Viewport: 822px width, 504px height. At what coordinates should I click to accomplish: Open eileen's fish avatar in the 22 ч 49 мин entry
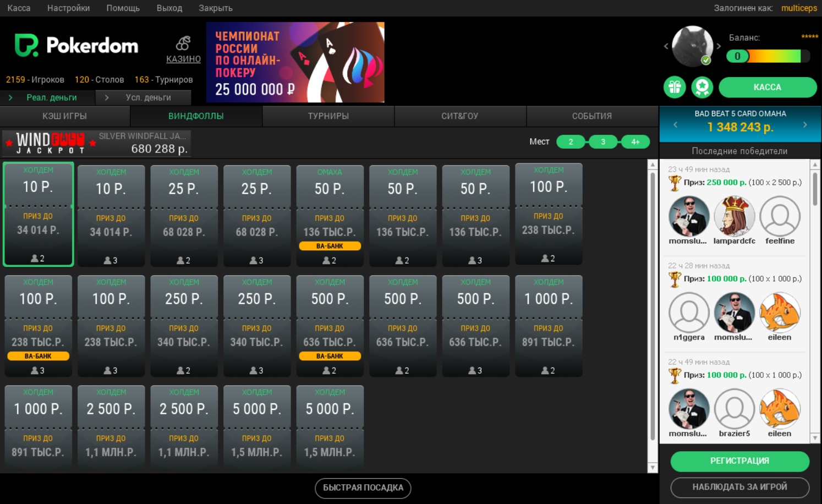click(x=780, y=409)
